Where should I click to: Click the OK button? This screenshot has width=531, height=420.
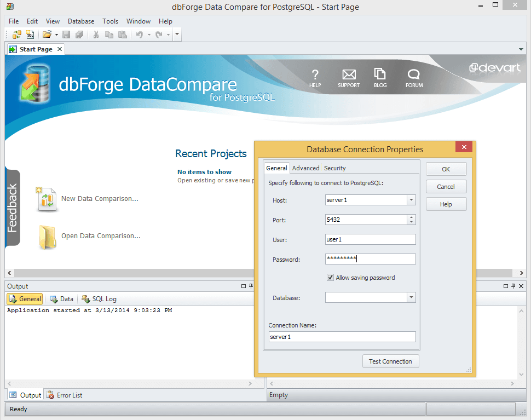[446, 169]
